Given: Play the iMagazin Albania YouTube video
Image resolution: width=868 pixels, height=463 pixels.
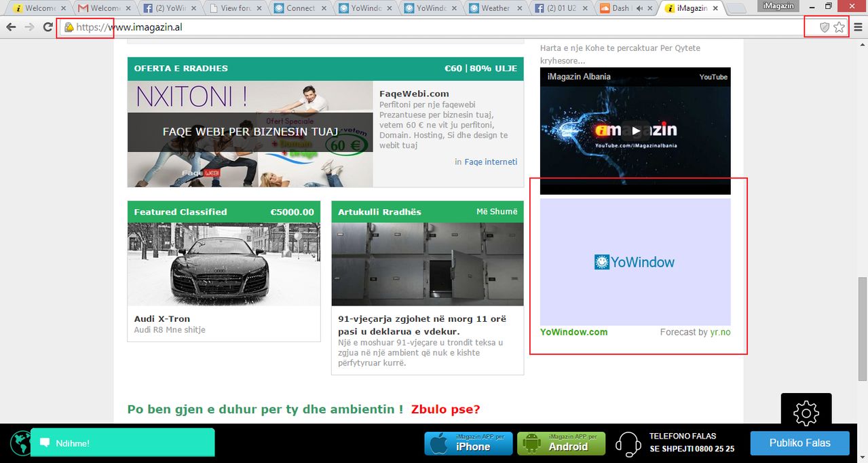Looking at the screenshot, I should click(x=635, y=130).
